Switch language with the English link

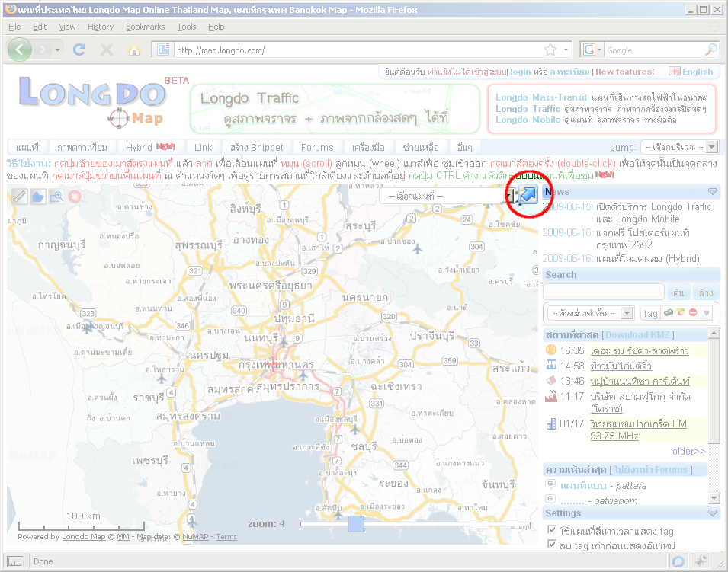tap(698, 72)
